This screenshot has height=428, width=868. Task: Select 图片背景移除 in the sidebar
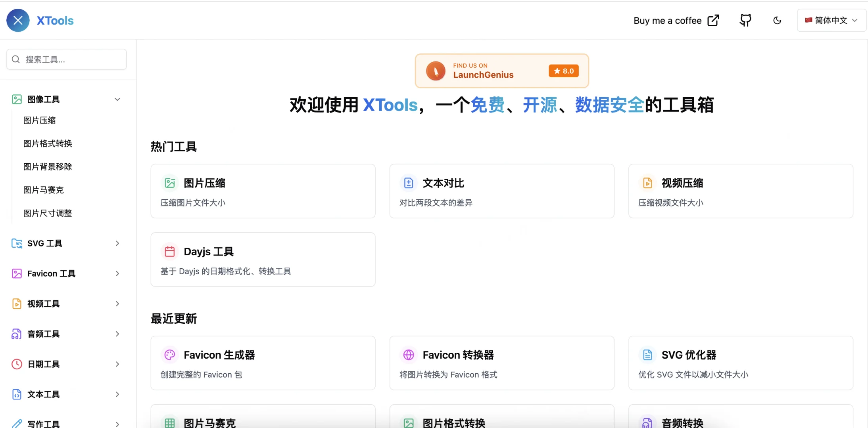click(x=48, y=166)
